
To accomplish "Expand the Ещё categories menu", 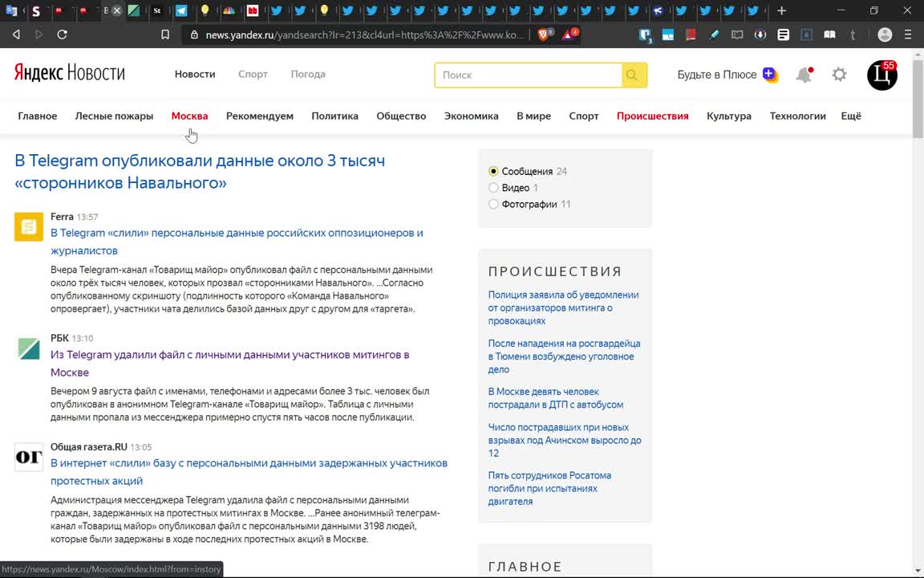I will (851, 116).
